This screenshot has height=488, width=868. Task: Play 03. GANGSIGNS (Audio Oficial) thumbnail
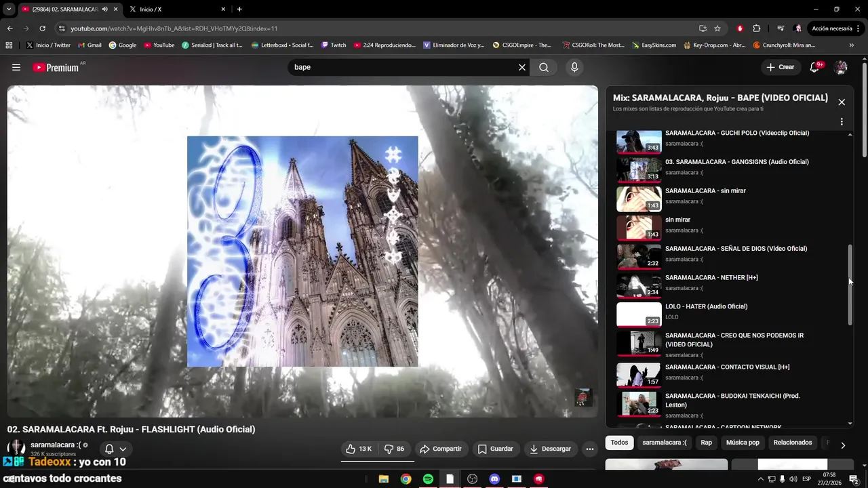point(639,169)
